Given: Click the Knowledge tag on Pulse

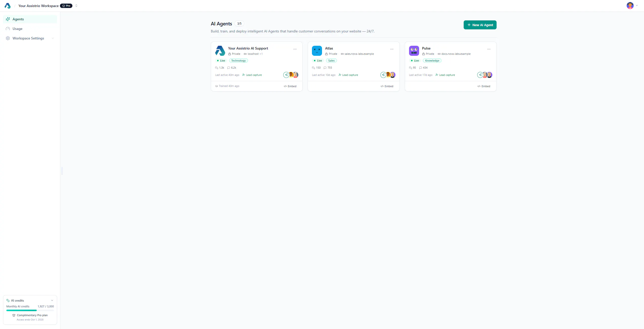Looking at the screenshot, I should [x=432, y=61].
